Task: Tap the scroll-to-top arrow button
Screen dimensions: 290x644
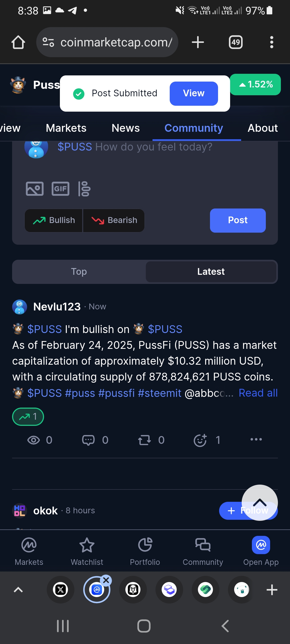Action: pyautogui.click(x=260, y=502)
